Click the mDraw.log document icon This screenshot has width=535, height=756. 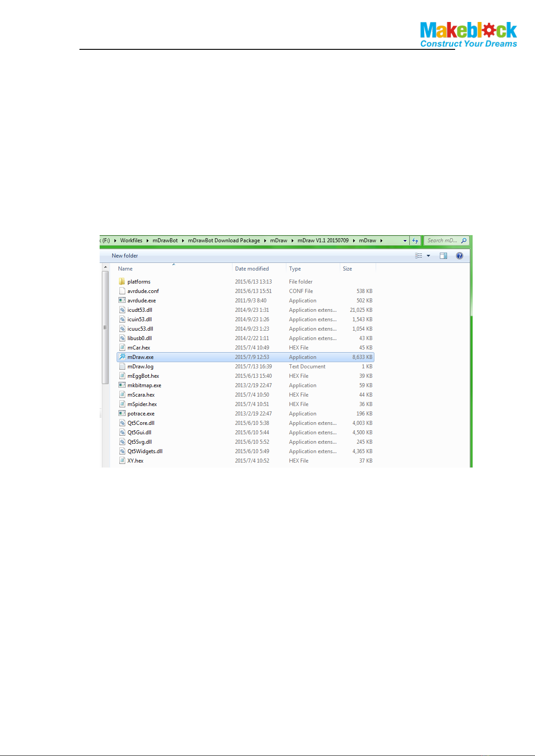122,366
